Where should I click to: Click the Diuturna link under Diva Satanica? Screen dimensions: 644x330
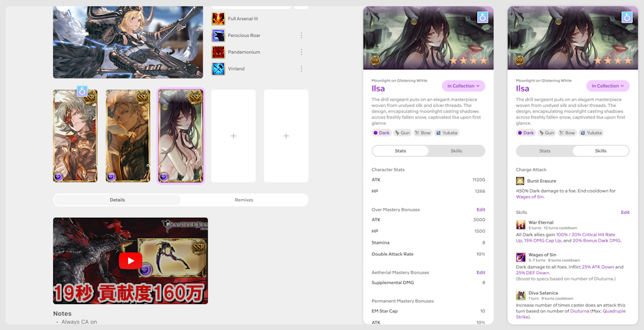click(580, 311)
